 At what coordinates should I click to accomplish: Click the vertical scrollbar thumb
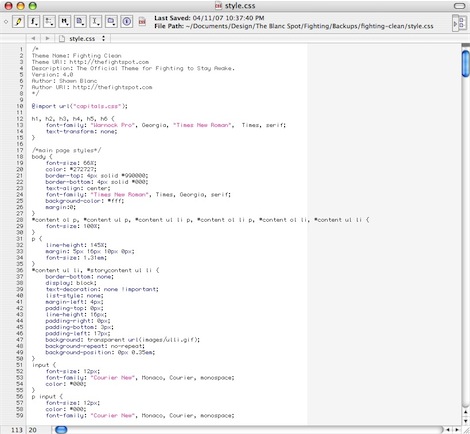465,63
